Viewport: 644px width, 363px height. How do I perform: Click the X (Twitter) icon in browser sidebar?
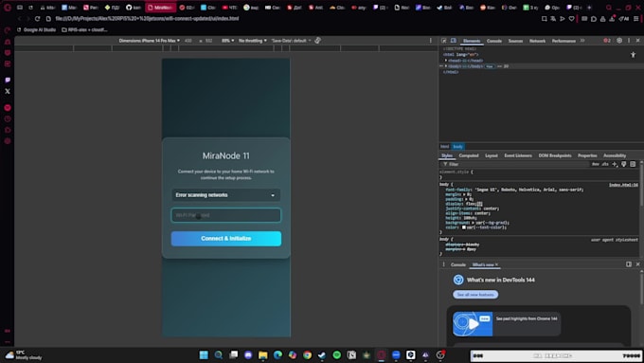tap(8, 91)
